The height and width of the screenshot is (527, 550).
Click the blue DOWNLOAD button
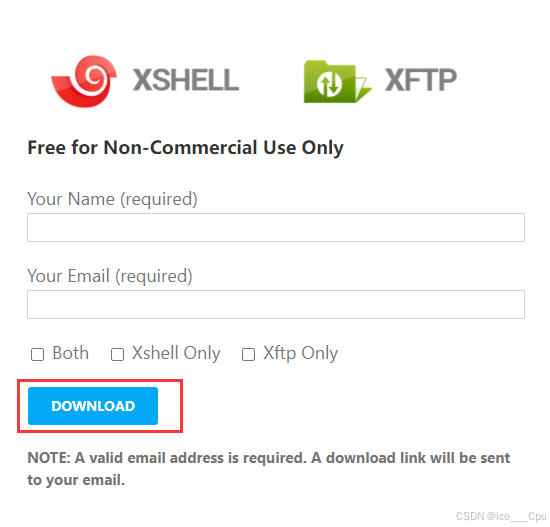click(x=93, y=406)
